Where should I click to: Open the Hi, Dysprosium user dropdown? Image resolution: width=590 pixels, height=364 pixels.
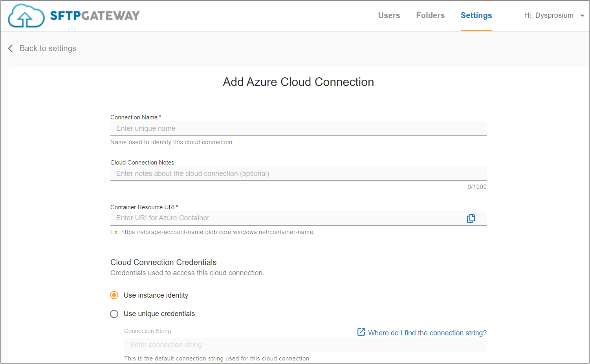pyautogui.click(x=554, y=15)
